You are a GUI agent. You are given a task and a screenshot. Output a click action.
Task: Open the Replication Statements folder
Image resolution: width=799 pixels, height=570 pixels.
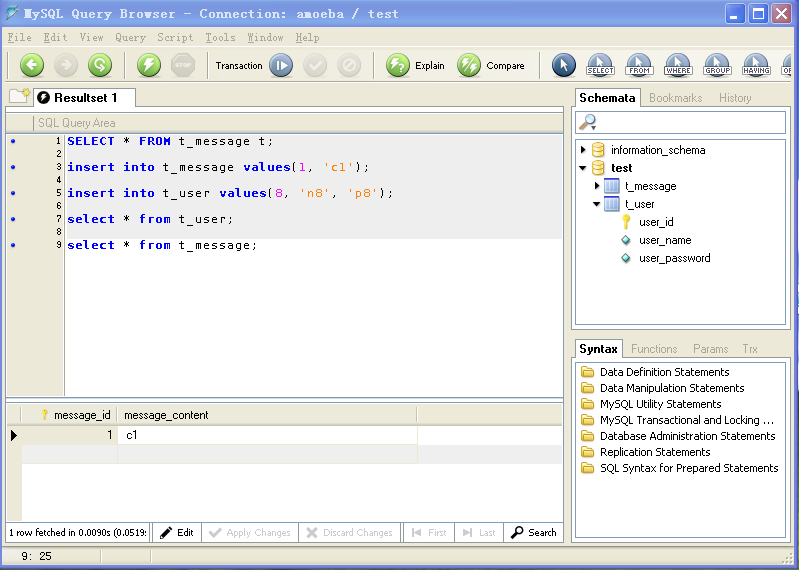coord(646,452)
